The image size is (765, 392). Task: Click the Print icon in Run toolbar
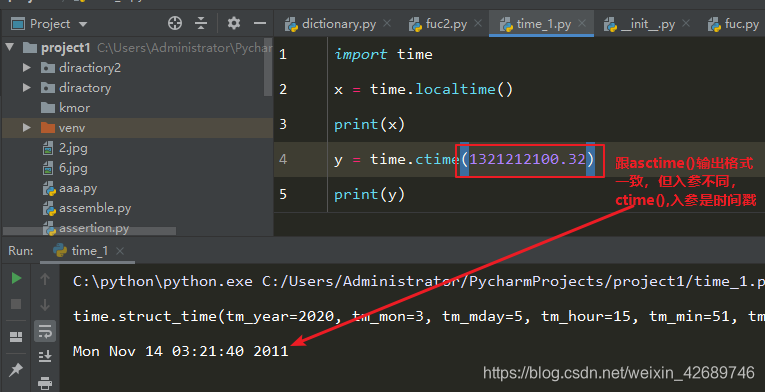[x=45, y=383]
